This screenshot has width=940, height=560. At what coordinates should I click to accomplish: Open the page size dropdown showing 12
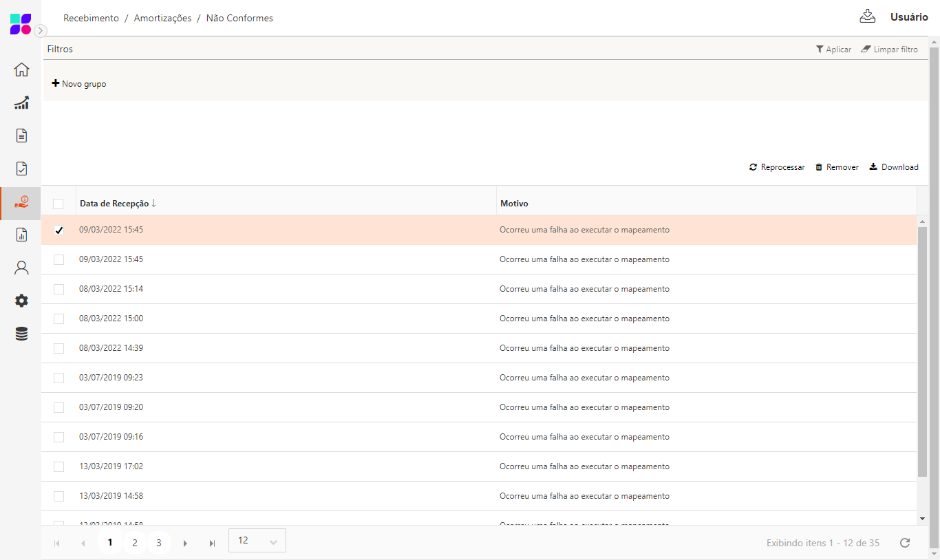point(257,541)
